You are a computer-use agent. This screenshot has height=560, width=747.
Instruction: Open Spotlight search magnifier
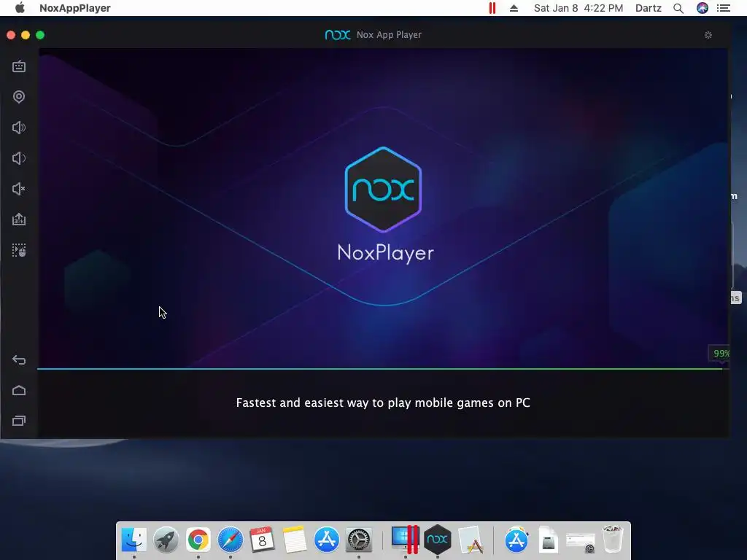pyautogui.click(x=678, y=8)
